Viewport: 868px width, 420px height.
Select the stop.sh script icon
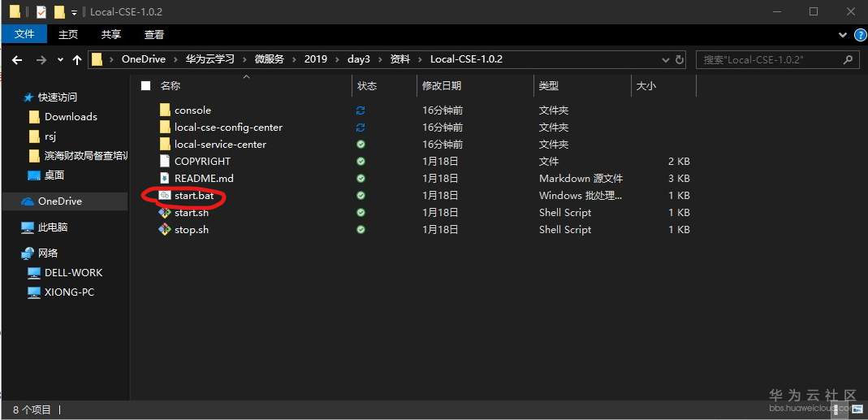tap(164, 229)
